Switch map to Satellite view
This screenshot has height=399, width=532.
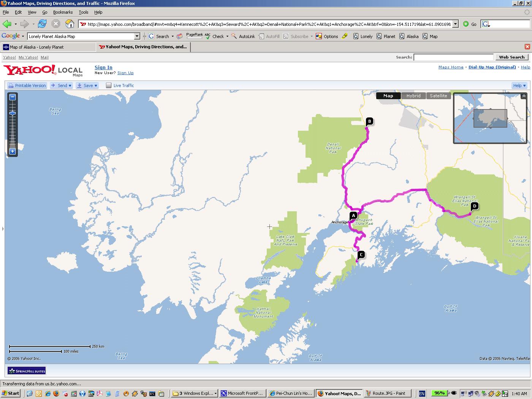(439, 96)
